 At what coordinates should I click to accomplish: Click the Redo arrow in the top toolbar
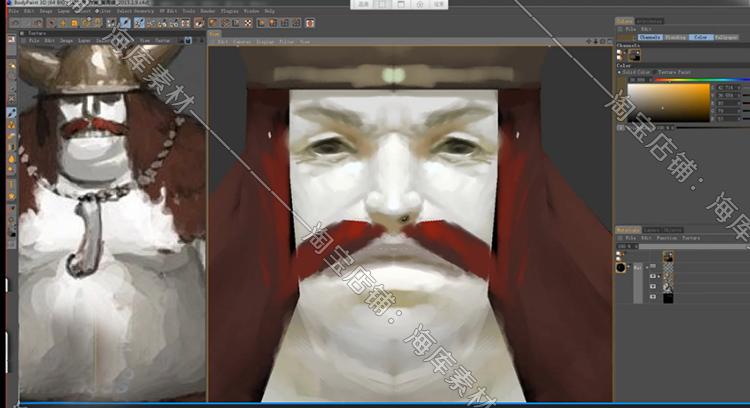[26, 23]
